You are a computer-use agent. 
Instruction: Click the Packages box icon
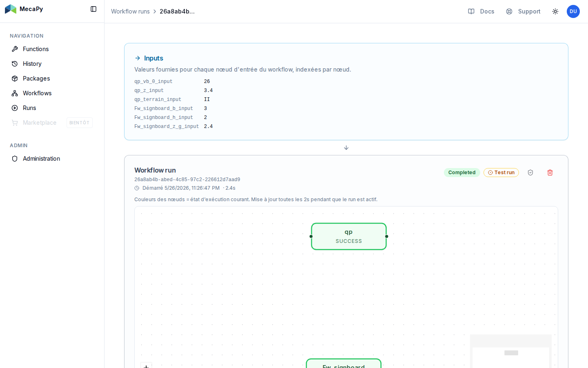click(x=15, y=79)
